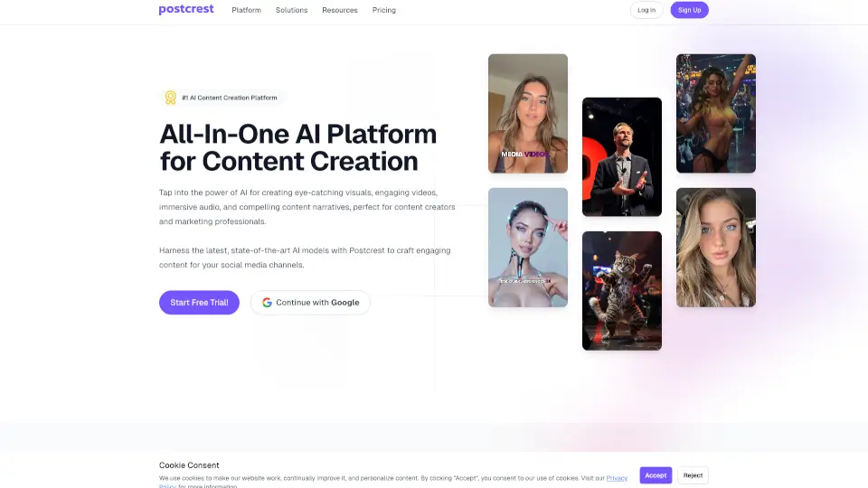Start the free trial
868x488 pixels.
pyautogui.click(x=199, y=303)
